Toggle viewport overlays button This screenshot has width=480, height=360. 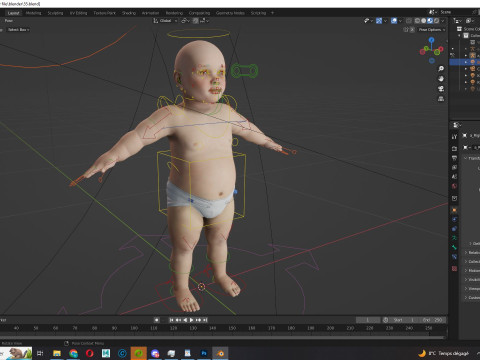[x=394, y=21]
